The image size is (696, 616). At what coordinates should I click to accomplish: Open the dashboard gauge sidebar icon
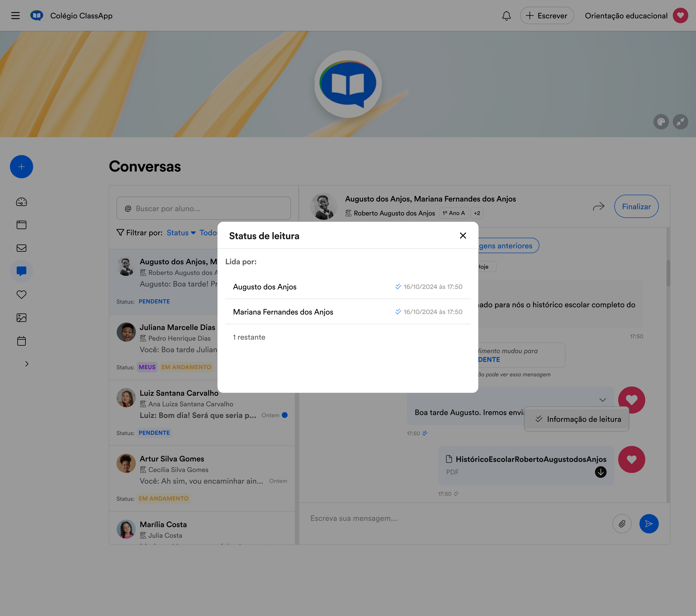(22, 202)
